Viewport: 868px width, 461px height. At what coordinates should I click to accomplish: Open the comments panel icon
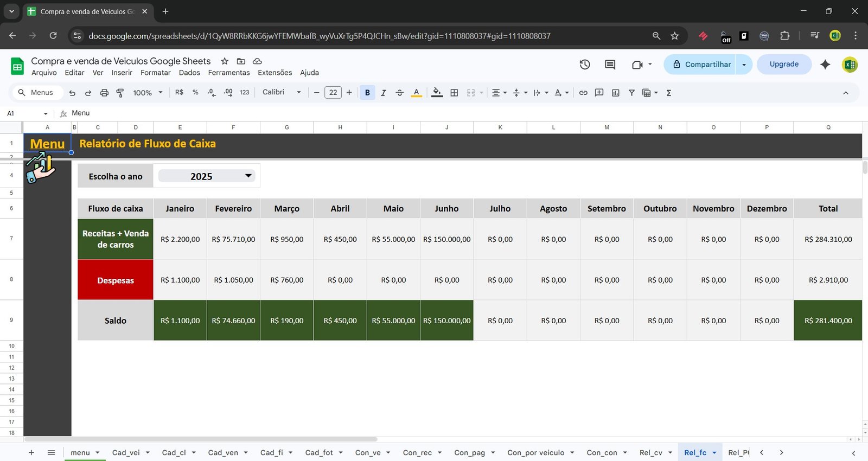(x=610, y=65)
